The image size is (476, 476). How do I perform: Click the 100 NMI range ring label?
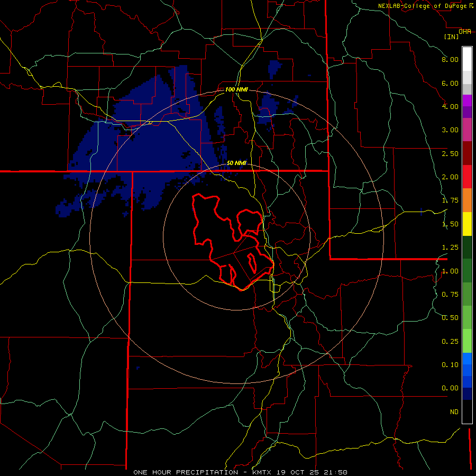[x=236, y=89]
